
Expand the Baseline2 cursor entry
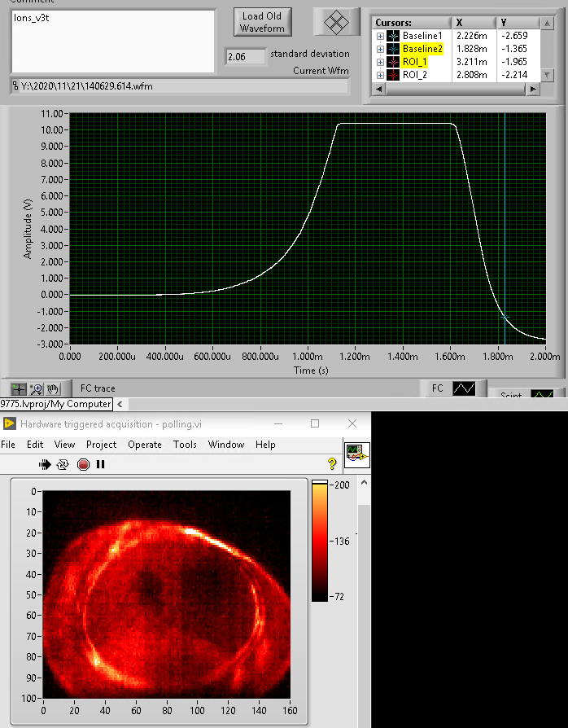pyautogui.click(x=380, y=49)
